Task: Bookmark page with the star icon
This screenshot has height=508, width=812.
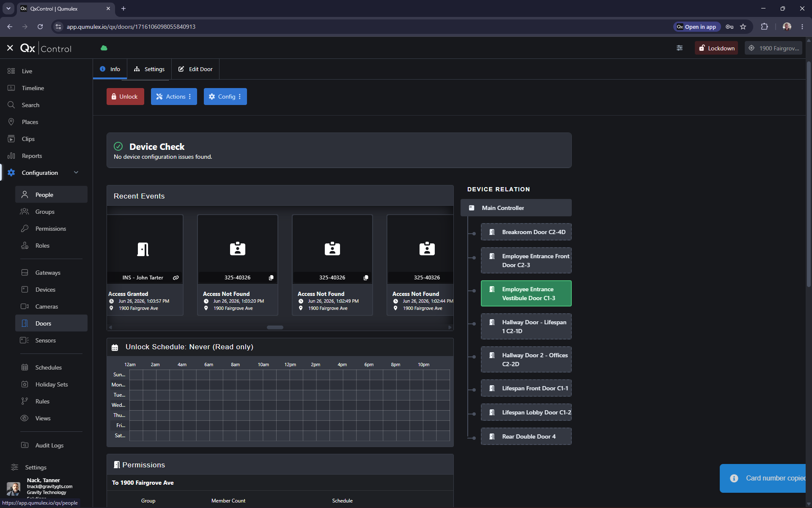Action: [743, 27]
